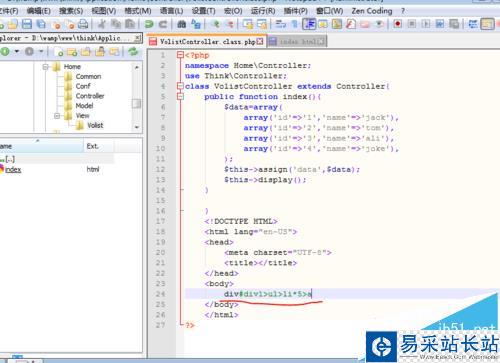Click the Save file icon in toolbar
Viewport: 500px width, 363px height.
point(27,24)
